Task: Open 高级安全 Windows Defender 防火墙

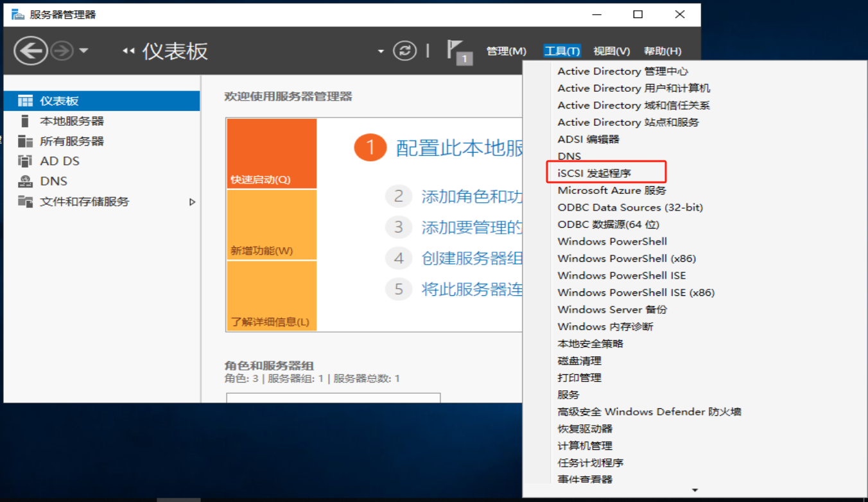Action: tap(649, 411)
